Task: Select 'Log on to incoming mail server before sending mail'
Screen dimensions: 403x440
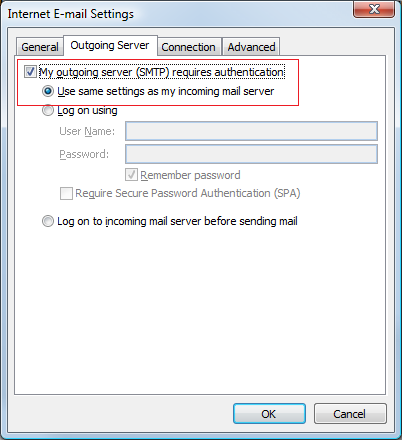Action: [x=48, y=221]
